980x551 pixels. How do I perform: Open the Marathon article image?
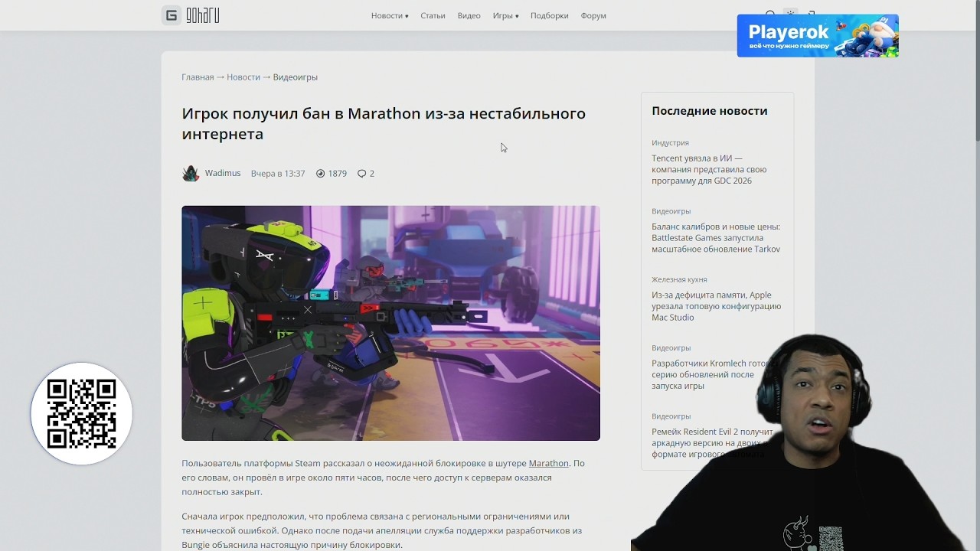click(390, 323)
